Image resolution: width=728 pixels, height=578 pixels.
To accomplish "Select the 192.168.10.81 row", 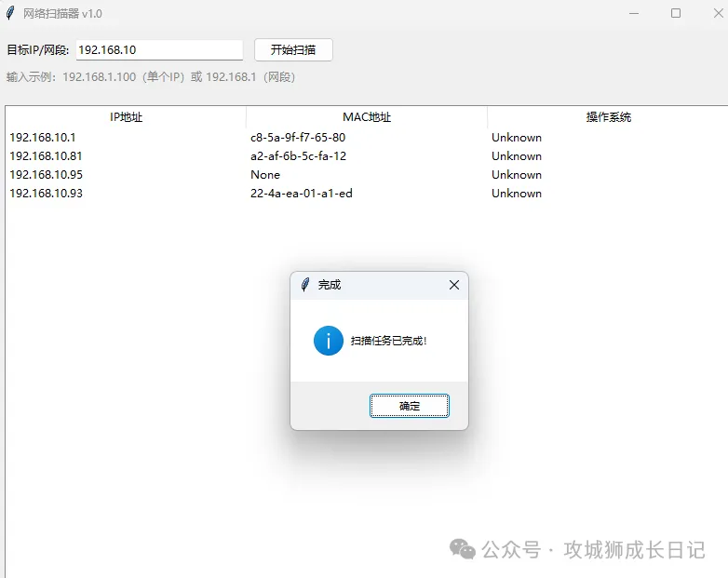I will [x=46, y=156].
